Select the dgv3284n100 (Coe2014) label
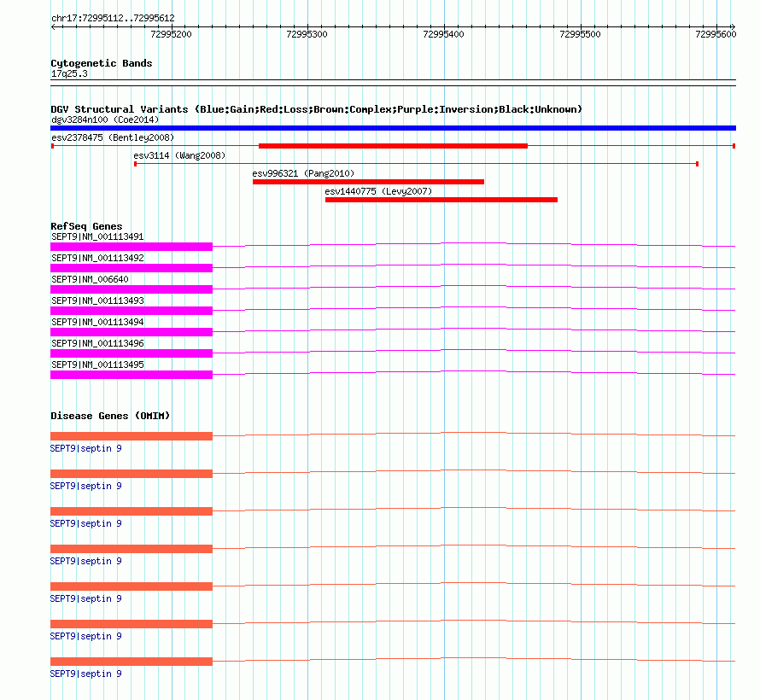This screenshot has width=760, height=700. [105, 120]
